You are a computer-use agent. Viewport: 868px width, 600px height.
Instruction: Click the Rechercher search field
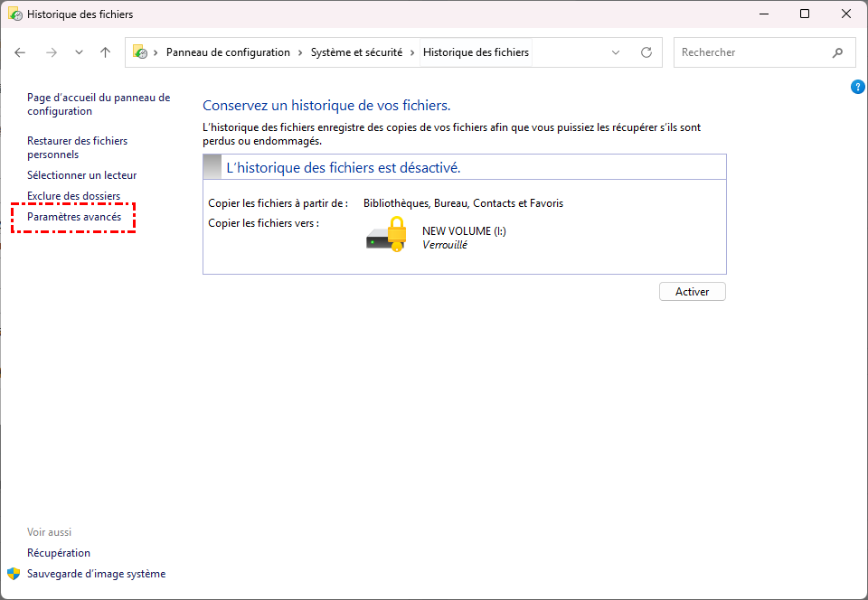[x=750, y=52]
